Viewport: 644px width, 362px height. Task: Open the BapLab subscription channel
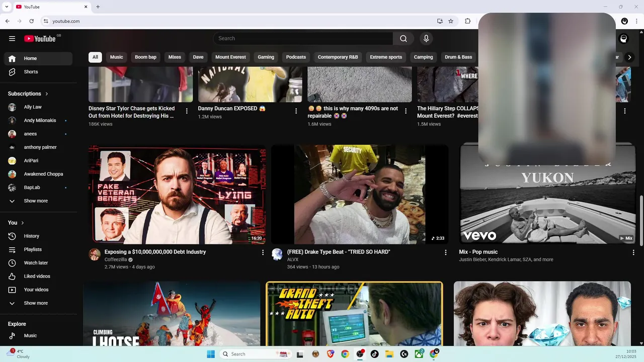38,188
